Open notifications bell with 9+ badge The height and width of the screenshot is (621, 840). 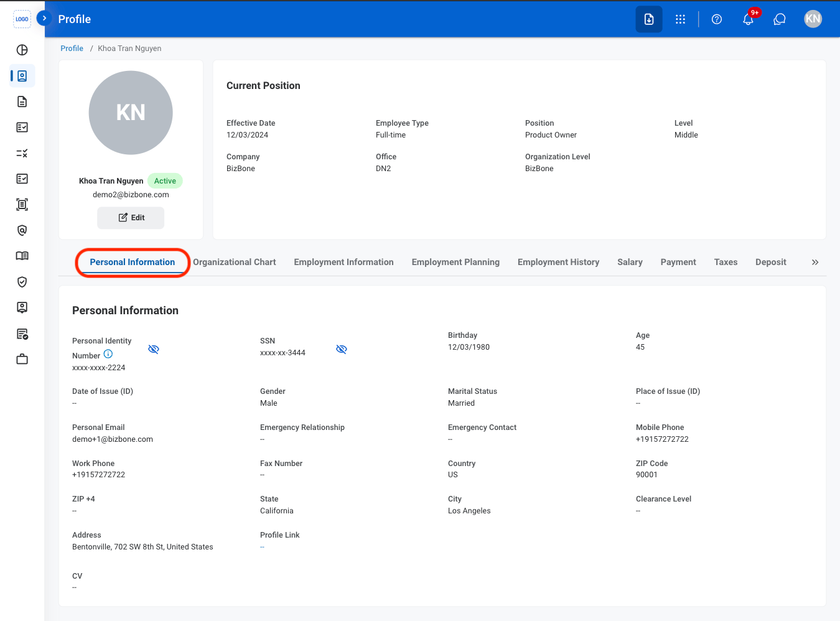(749, 19)
